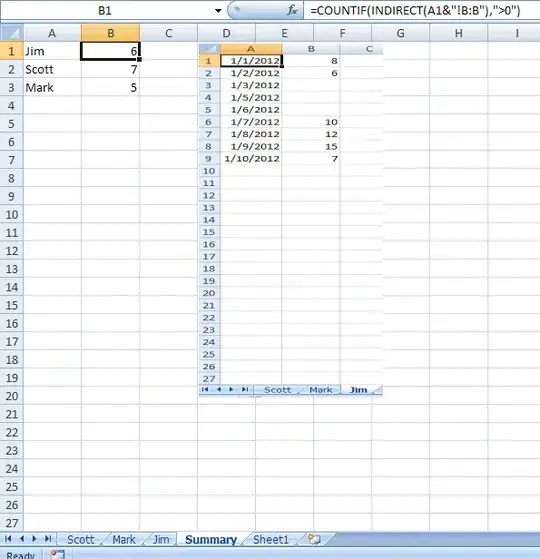Switch to the Sheet1 tab
The width and height of the screenshot is (540, 559).
tap(271, 539)
